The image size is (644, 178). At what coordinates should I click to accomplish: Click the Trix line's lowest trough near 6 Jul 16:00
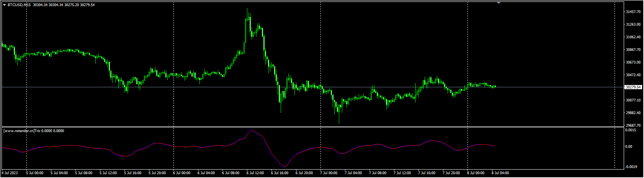click(284, 167)
